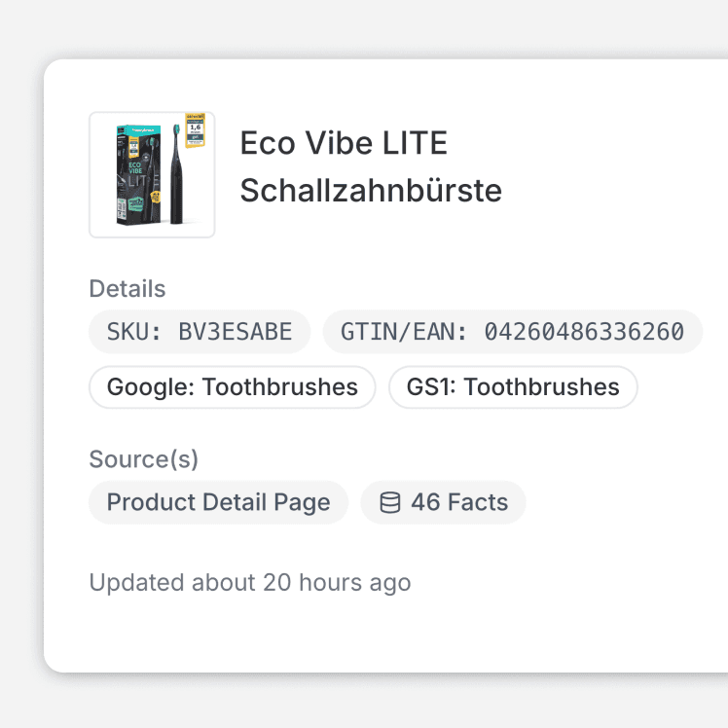Image resolution: width=728 pixels, height=728 pixels.
Task: Open the Product Detail Page source chip
Action: tap(218, 502)
